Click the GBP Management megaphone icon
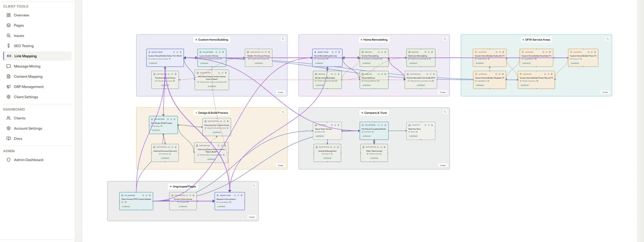 pyautogui.click(x=8, y=87)
